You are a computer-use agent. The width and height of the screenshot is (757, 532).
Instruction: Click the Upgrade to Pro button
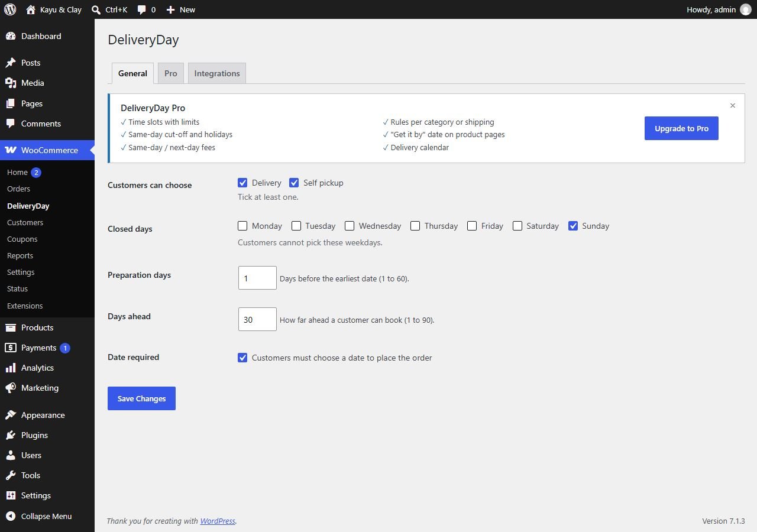pyautogui.click(x=681, y=128)
